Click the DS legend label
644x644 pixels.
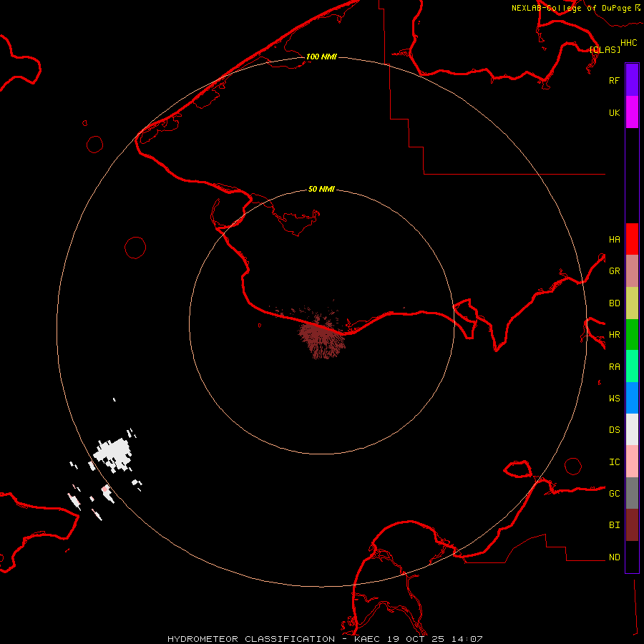(x=615, y=430)
